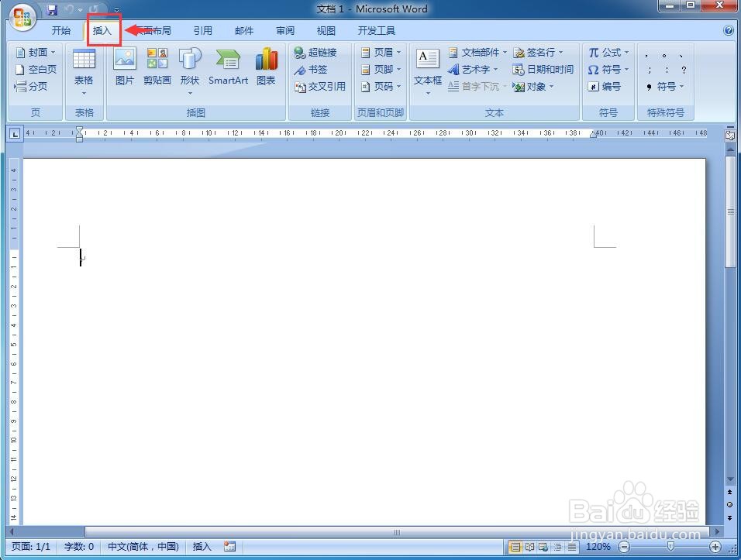This screenshot has height=560, width=741.
Task: Click the tab stop selector on ruler
Action: point(16,134)
